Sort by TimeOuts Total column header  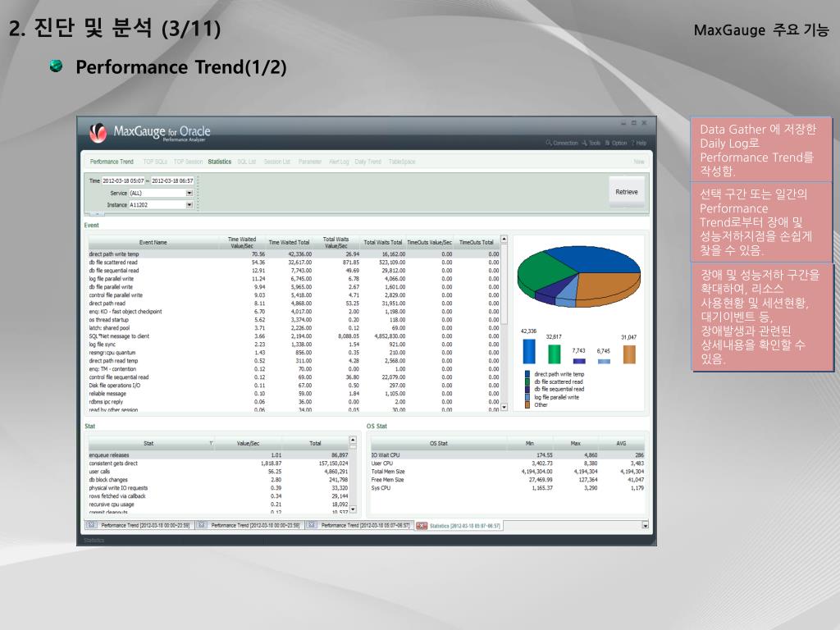[477, 242]
